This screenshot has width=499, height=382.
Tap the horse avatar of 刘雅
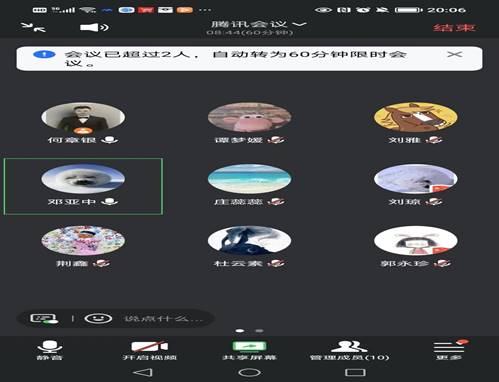click(x=416, y=117)
